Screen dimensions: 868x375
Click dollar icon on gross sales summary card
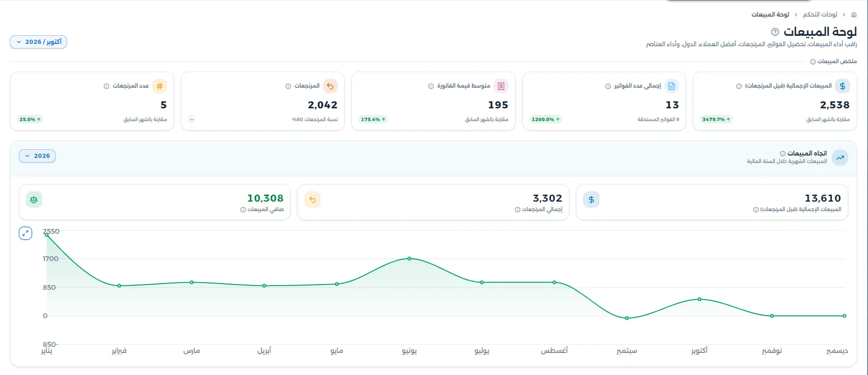(x=842, y=86)
